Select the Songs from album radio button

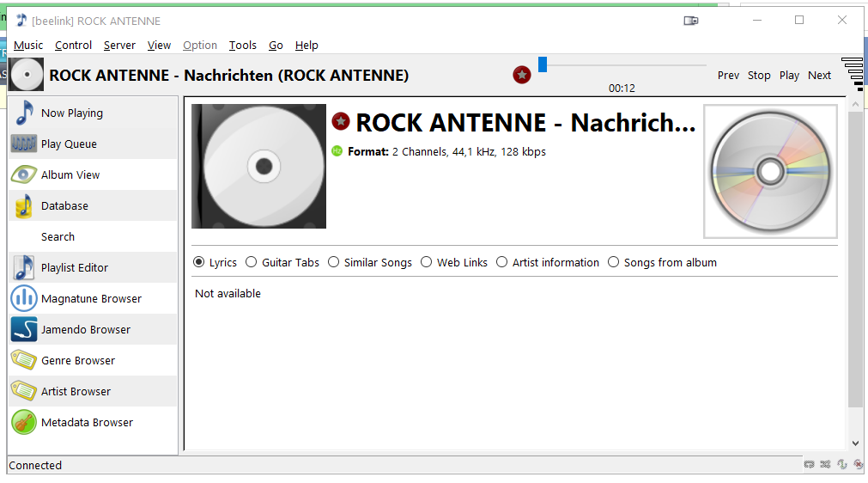point(613,262)
